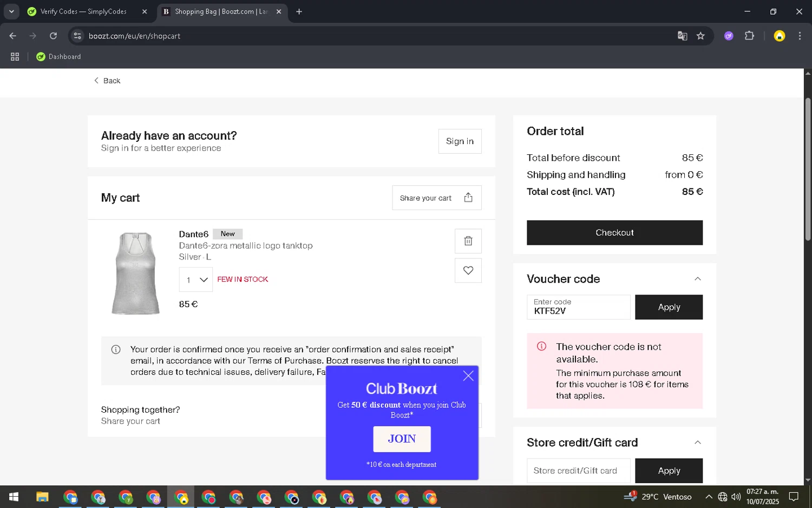Apply the voucher code KTF52V
Viewport: 812px width, 508px height.
tap(669, 307)
